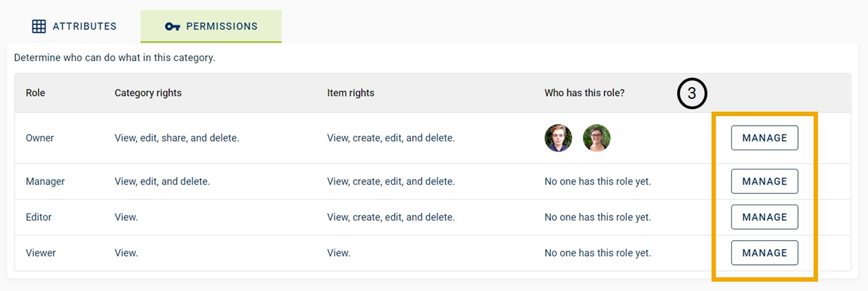Open Manage for the Editor role

click(764, 217)
